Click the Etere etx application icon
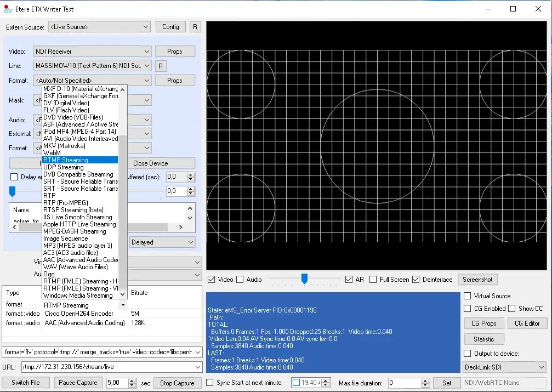The image size is (552, 392). coord(8,9)
